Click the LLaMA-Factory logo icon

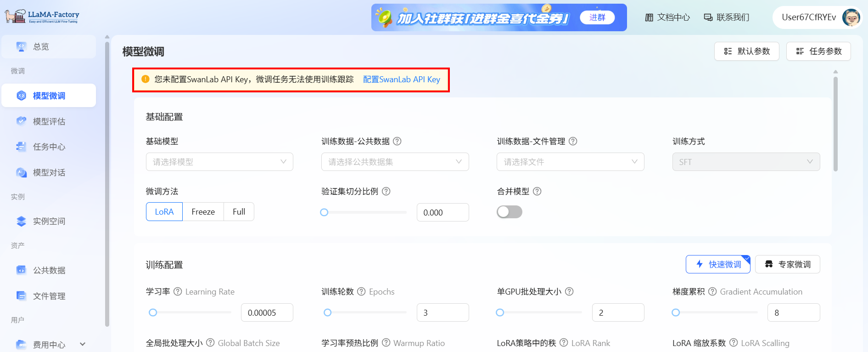[15, 17]
